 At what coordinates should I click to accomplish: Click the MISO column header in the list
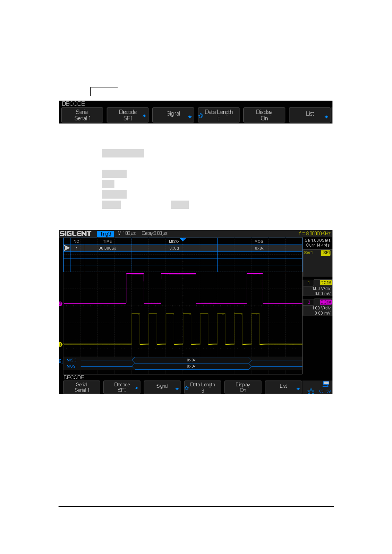coord(174,241)
